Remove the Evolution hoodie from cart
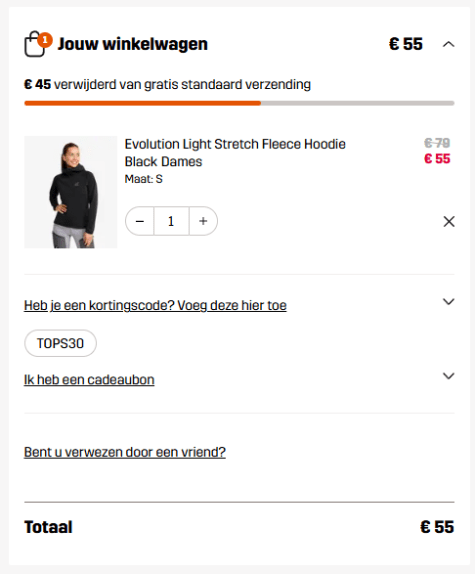Screen dimensions: 475x574 (449, 221)
